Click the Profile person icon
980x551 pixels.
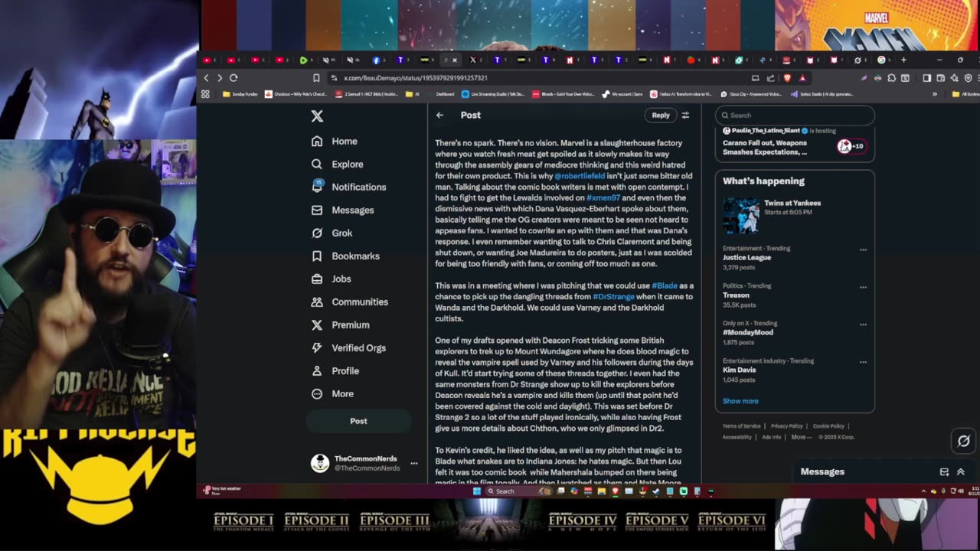pos(317,370)
